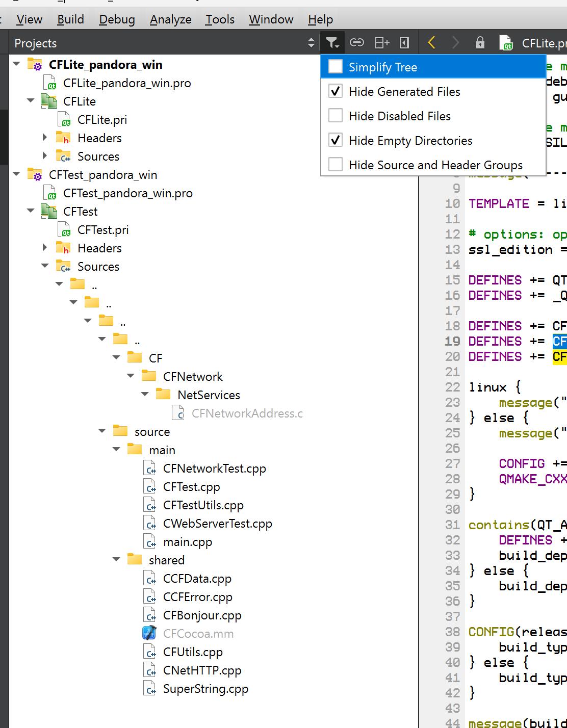Select CFNetworkTest.cpp in the tree
Viewport: 567px width, 728px height.
click(x=215, y=469)
